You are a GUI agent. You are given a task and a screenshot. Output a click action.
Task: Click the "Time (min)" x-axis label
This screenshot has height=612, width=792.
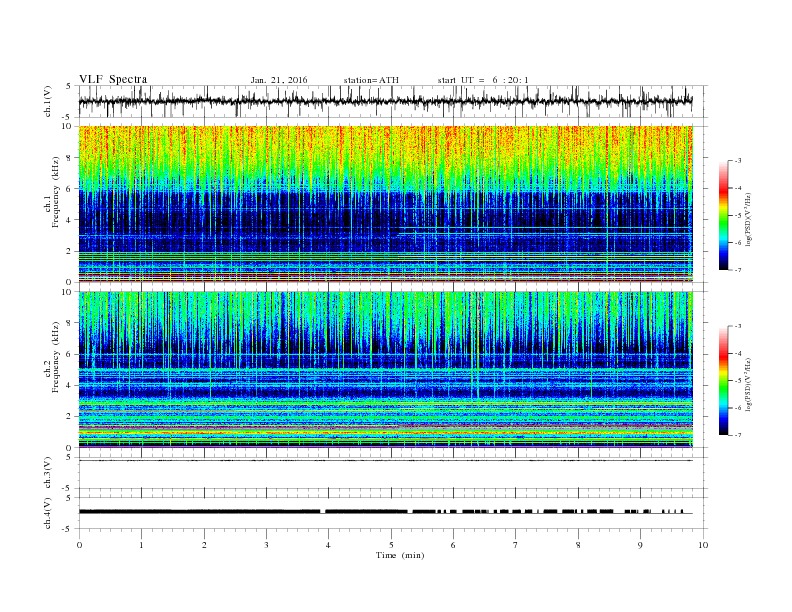(400, 555)
